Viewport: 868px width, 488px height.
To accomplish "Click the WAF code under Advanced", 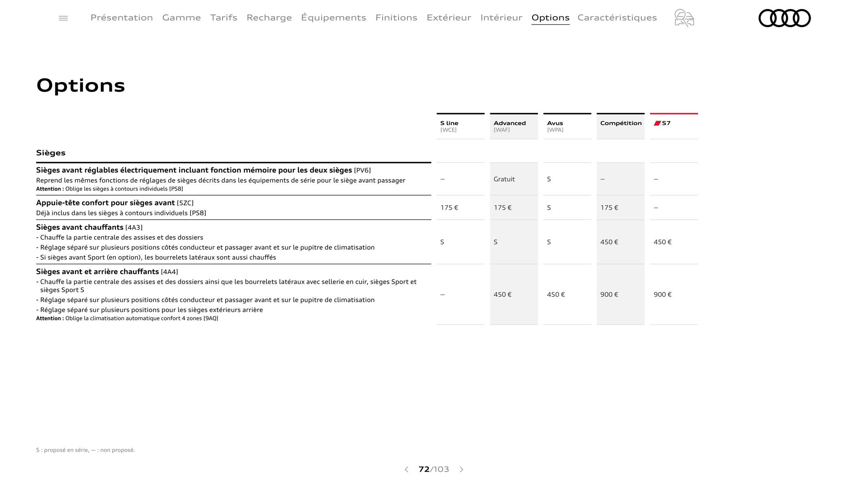I will click(502, 130).
